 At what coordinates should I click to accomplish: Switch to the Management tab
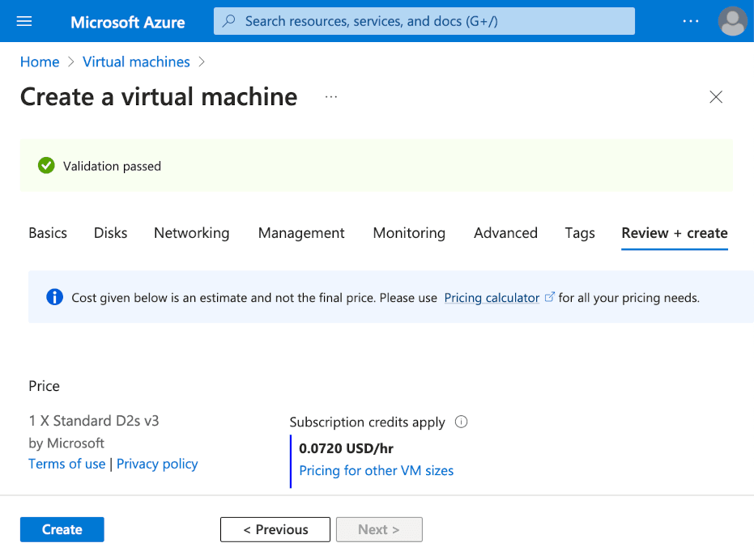pos(301,233)
